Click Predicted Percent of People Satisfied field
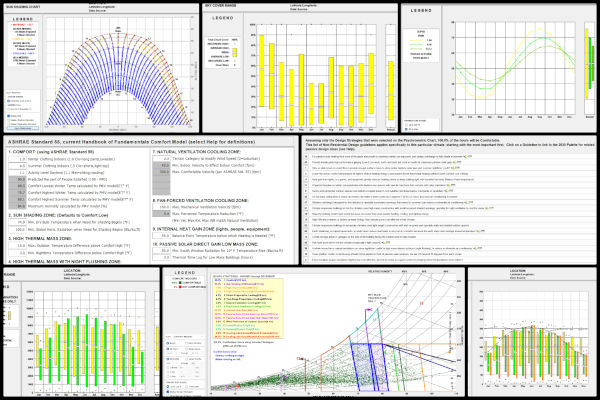This screenshot has height=400, width=600. point(19,179)
